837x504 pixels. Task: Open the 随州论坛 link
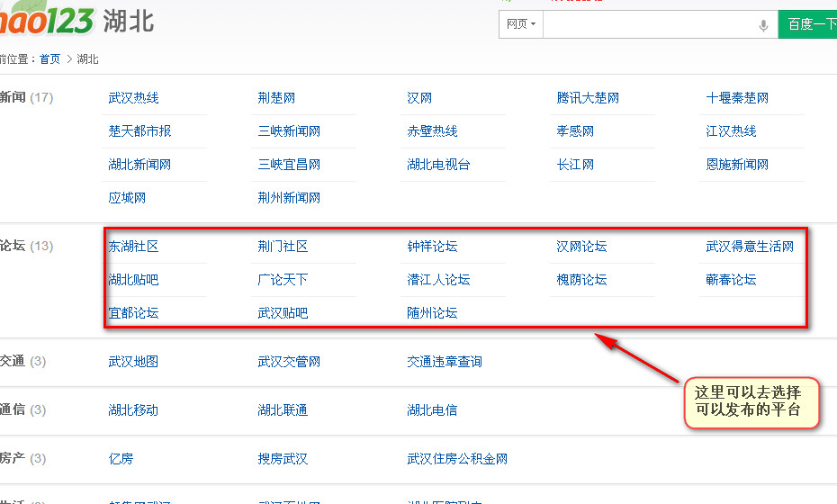click(x=432, y=313)
